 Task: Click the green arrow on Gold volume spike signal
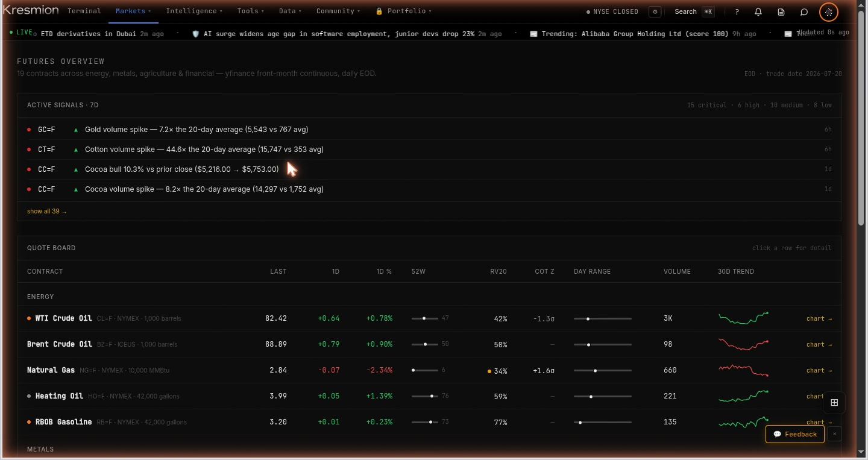pos(76,130)
